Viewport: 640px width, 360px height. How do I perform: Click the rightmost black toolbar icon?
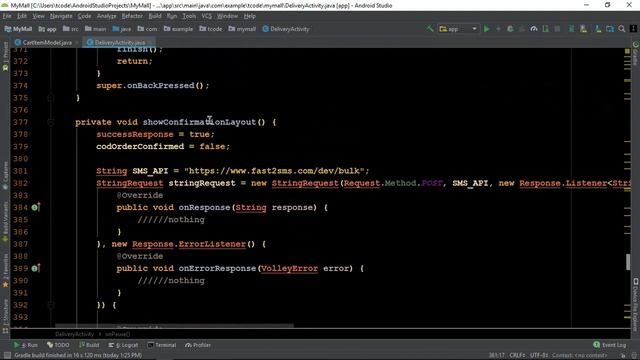633,29
